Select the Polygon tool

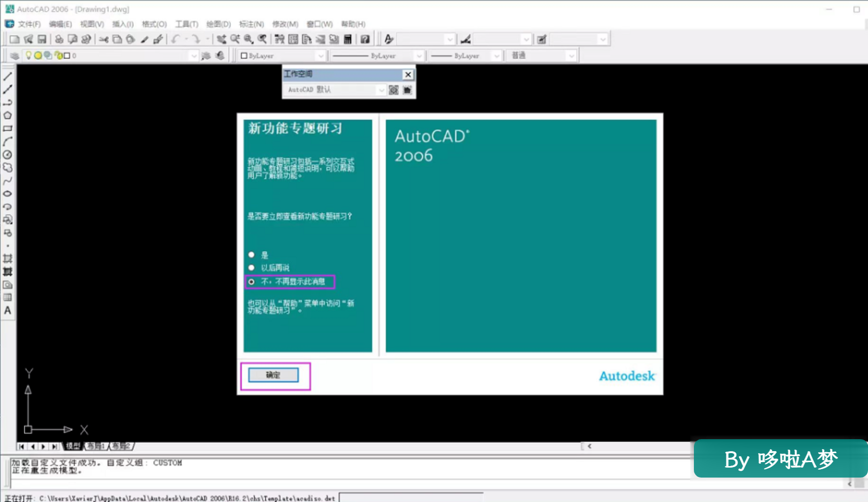tap(7, 116)
